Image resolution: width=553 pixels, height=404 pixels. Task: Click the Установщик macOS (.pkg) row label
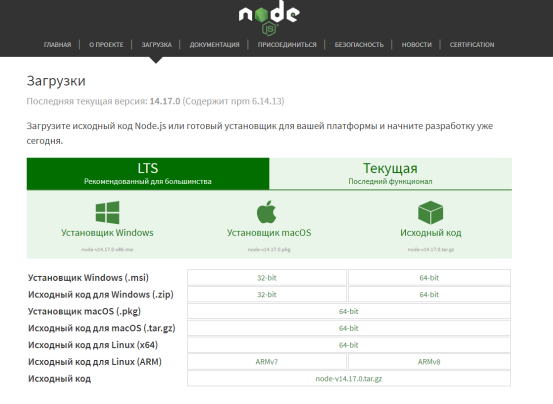(84, 311)
